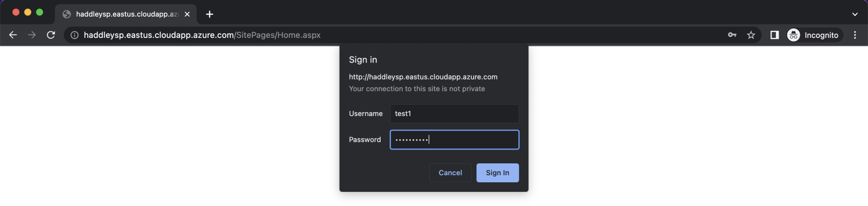
Task: Open Chrome's three-dot menu
Action: [x=855, y=35]
